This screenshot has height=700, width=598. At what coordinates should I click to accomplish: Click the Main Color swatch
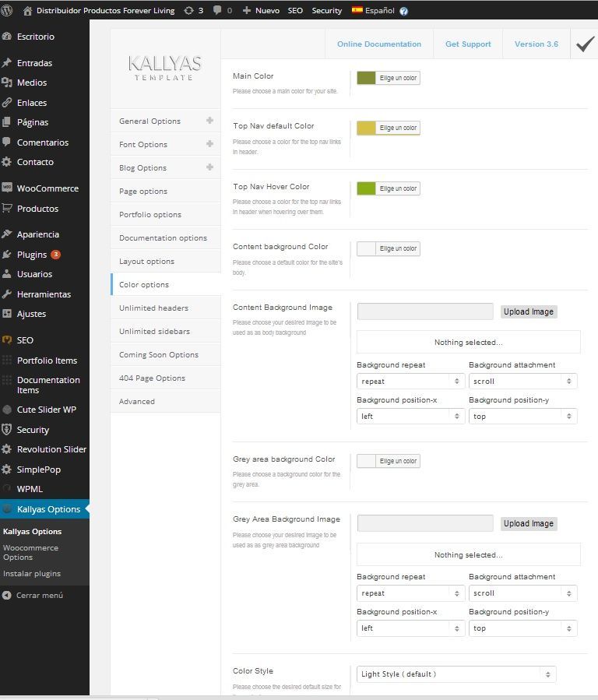point(366,78)
